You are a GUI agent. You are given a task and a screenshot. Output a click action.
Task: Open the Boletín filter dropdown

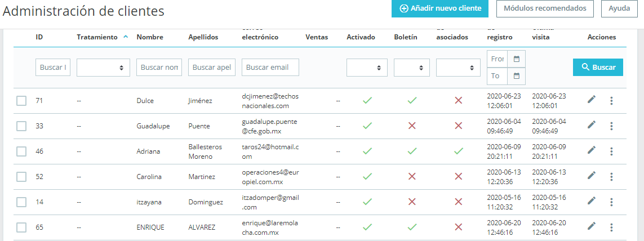[412, 68]
